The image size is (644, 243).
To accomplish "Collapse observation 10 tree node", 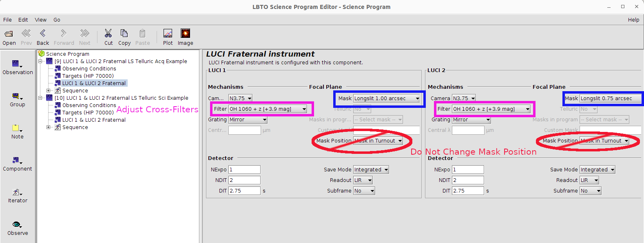I will (40, 98).
